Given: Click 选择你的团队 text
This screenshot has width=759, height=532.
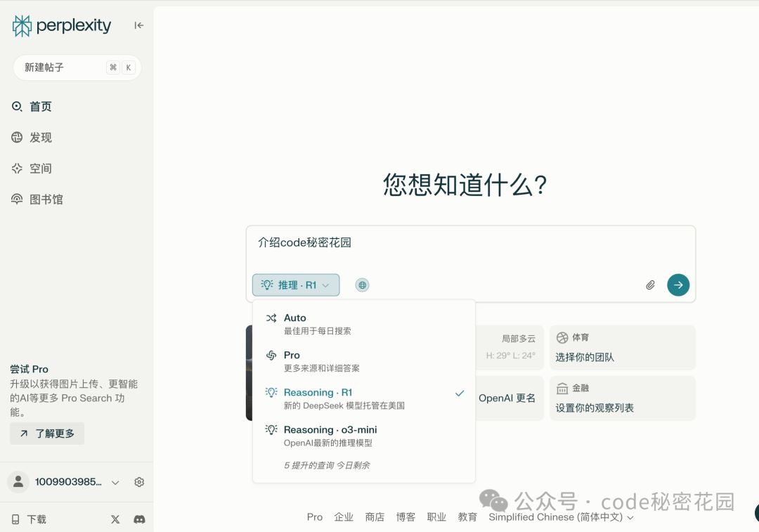Looking at the screenshot, I should 585,357.
